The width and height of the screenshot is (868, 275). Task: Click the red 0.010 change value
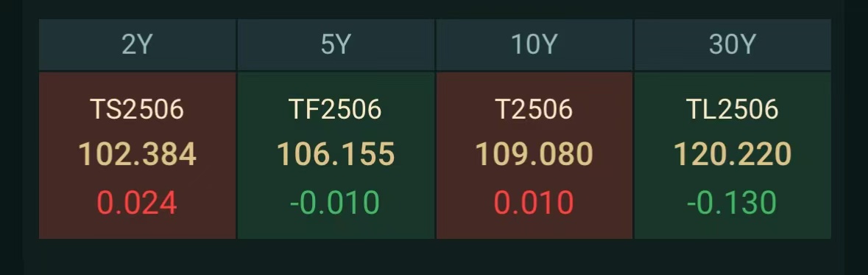coord(534,202)
